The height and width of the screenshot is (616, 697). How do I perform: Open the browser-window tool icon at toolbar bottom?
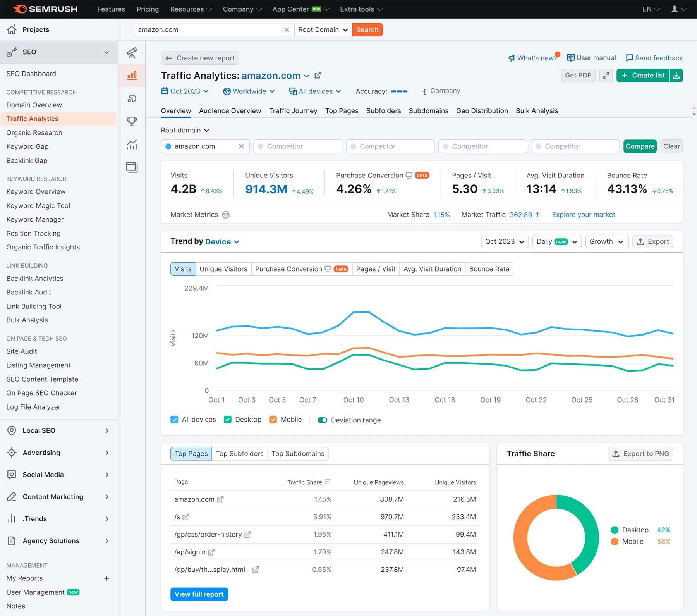coord(132,167)
